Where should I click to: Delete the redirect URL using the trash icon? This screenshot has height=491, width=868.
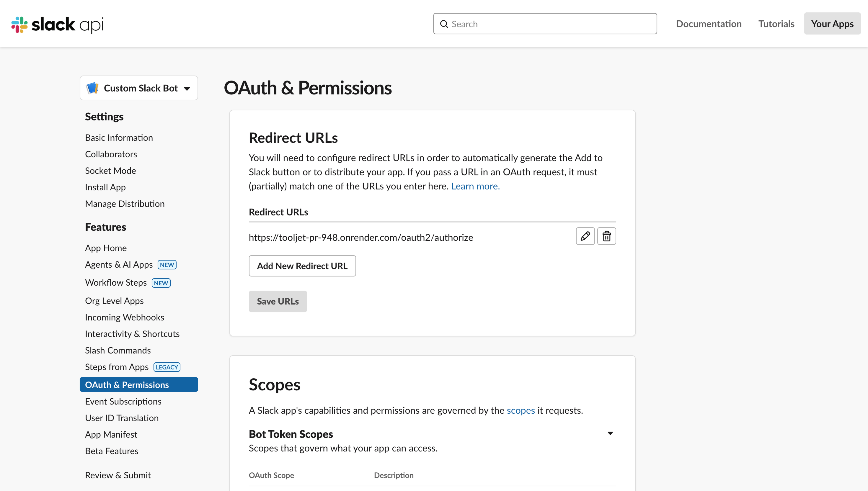pyautogui.click(x=606, y=236)
